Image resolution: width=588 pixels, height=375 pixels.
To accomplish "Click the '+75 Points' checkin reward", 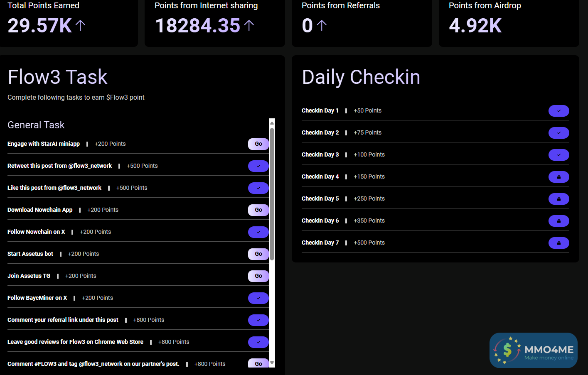I will click(x=367, y=132).
